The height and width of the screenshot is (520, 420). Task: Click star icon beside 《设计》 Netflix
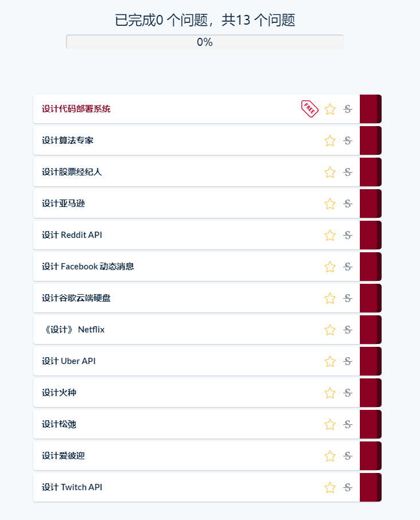tap(330, 330)
